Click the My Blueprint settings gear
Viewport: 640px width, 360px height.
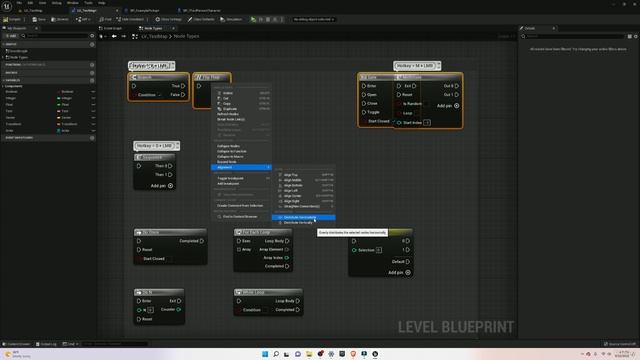pyautogui.click(x=92, y=36)
